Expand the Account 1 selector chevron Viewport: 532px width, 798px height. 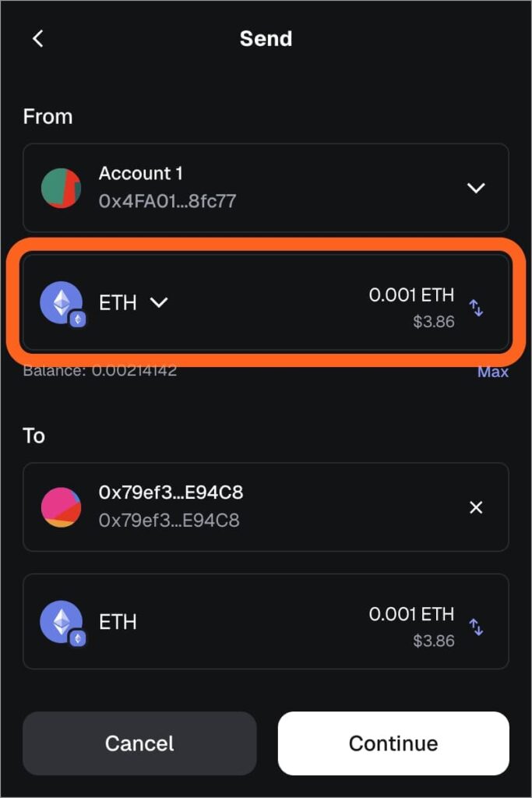476,188
